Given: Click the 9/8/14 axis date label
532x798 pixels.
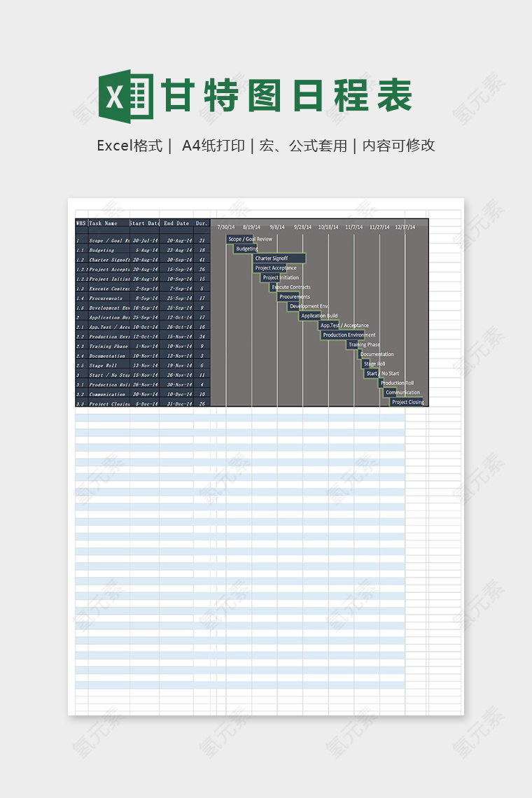Looking at the screenshot, I should (x=277, y=227).
